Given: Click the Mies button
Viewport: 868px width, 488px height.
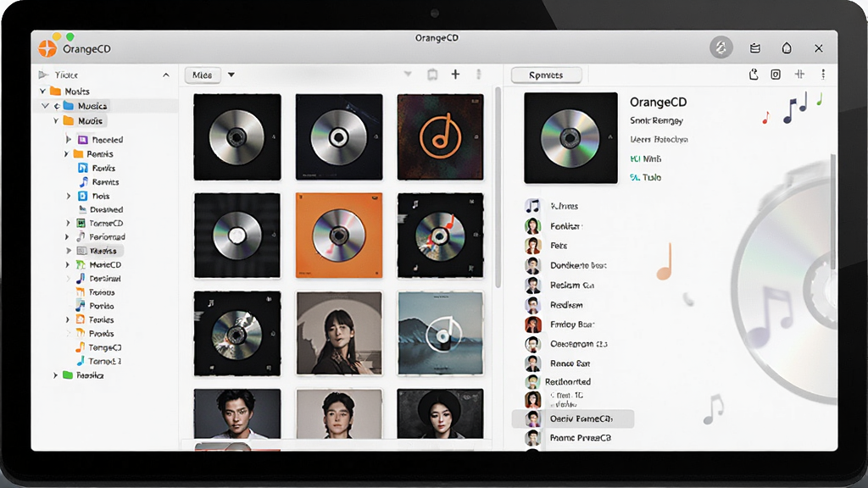Looking at the screenshot, I should [x=202, y=75].
